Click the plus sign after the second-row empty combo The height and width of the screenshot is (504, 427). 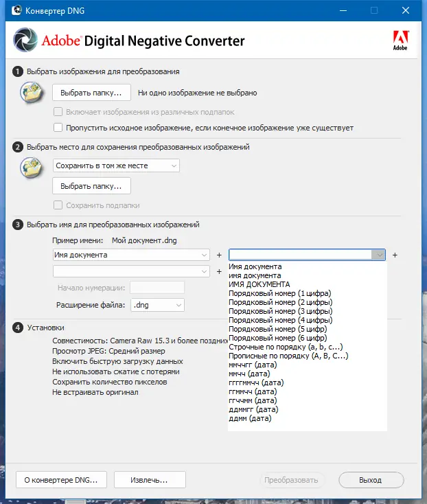[219, 272]
